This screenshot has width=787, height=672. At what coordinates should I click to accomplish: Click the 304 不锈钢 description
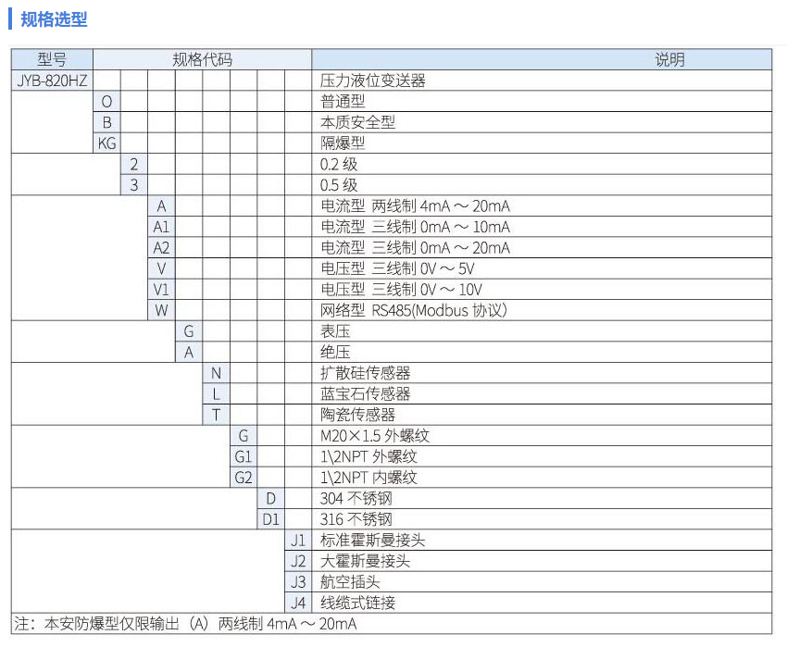pyautogui.click(x=356, y=498)
